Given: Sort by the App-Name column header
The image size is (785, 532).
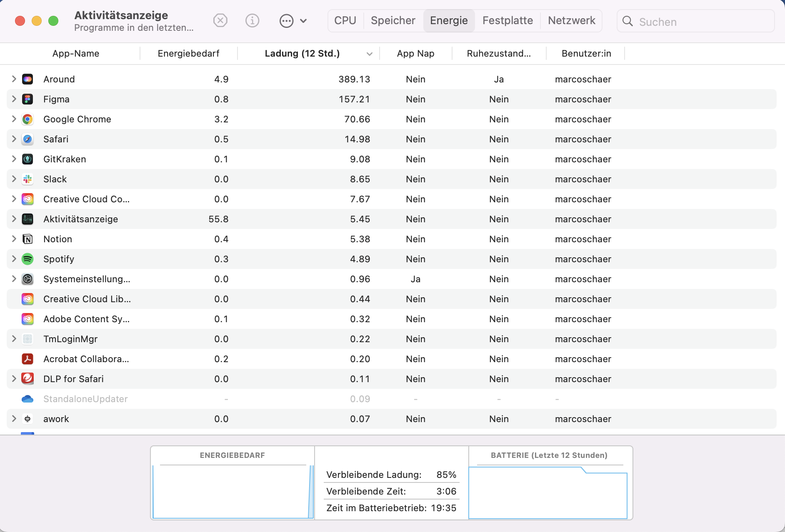Looking at the screenshot, I should pos(76,54).
